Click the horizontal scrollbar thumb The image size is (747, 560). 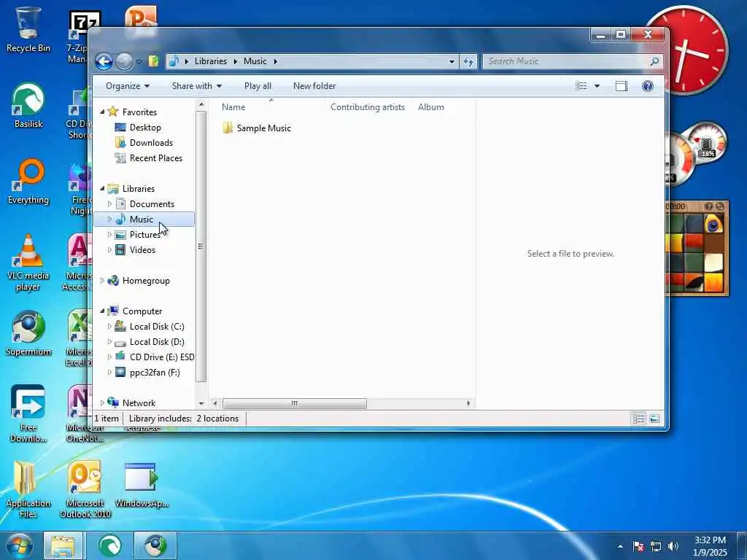295,403
